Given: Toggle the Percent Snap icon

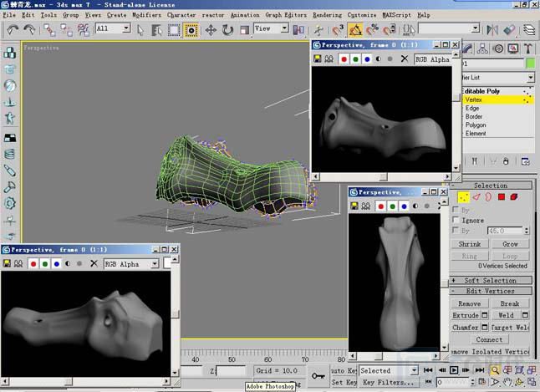Looking at the screenshot, I should coord(372,30).
